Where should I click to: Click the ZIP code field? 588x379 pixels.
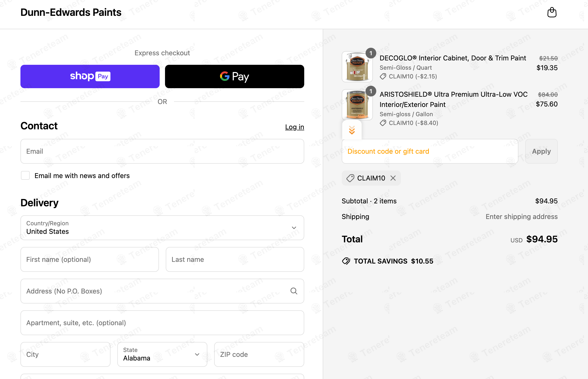[x=259, y=354]
